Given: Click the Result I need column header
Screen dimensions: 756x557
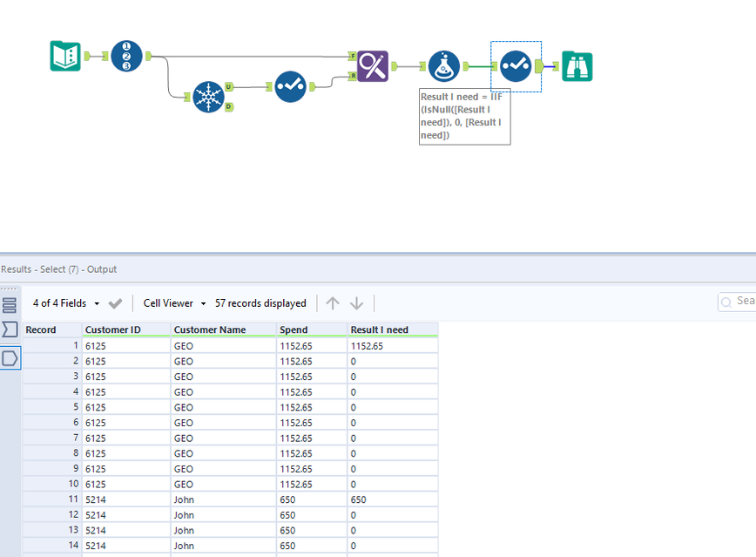Looking at the screenshot, I should tap(393, 329).
